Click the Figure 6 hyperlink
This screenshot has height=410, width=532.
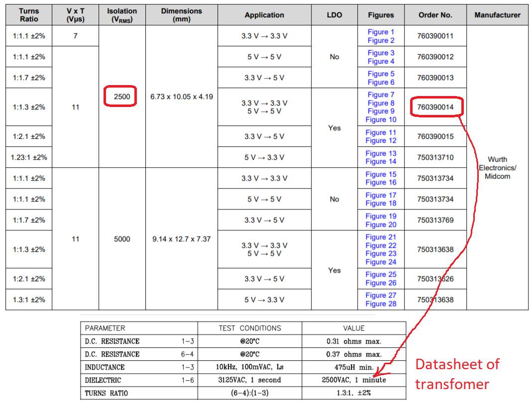381,83
